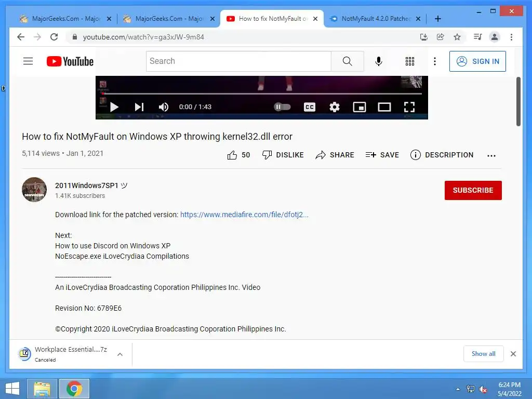Enable miniplayer mode
Image resolution: width=532 pixels, height=399 pixels.
(x=360, y=107)
